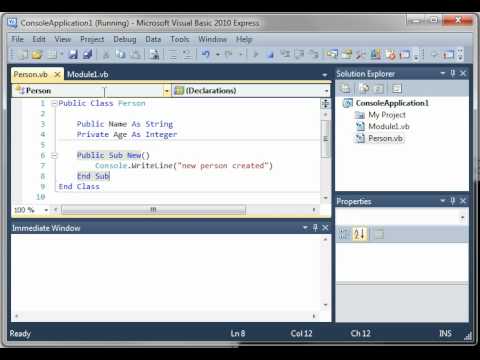Open the active documents list dropdown arrow
Image resolution: width=480 pixels, height=360 pixels.
click(325, 75)
